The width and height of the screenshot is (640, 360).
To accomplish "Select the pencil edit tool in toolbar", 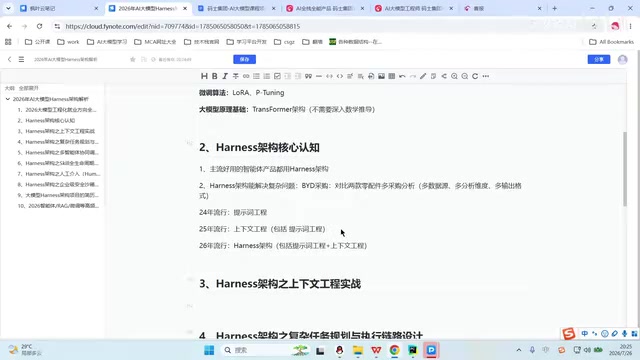I will 423,76.
